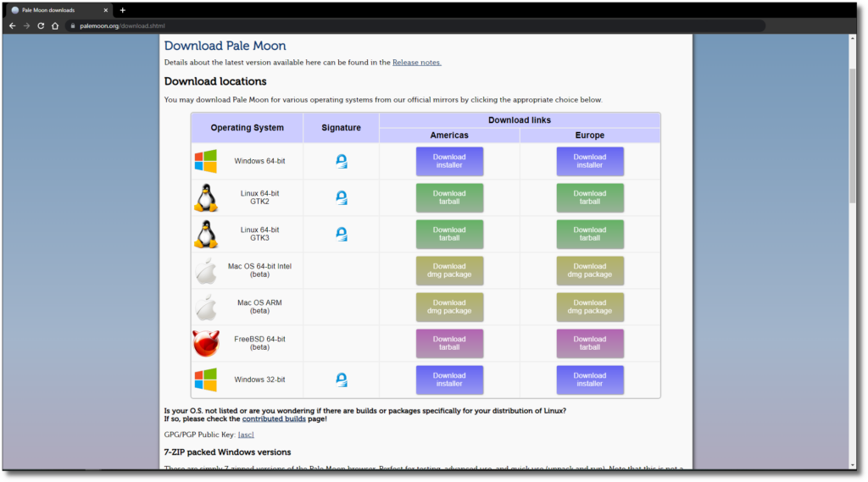Click the page vertical scrollbar thumb
The height and width of the screenshot is (482, 868).
(x=853, y=136)
